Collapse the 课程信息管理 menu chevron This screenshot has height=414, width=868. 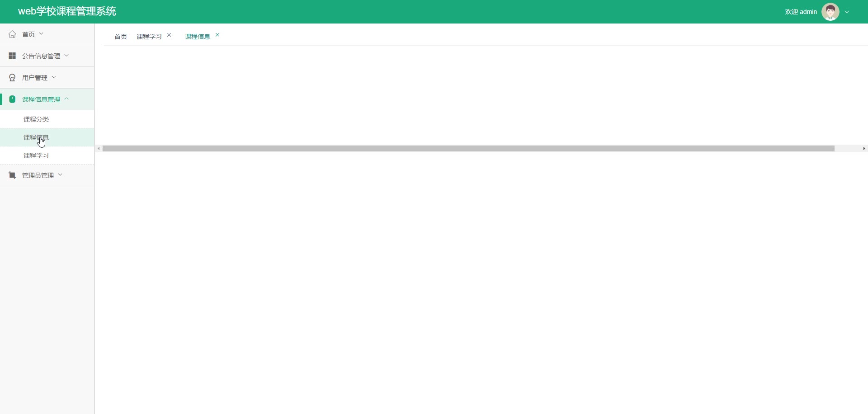(66, 99)
